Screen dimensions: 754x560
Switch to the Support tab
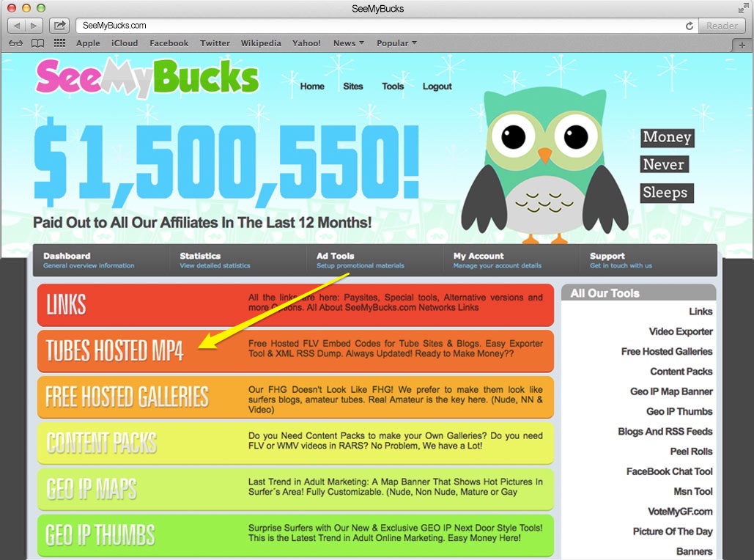point(648,260)
